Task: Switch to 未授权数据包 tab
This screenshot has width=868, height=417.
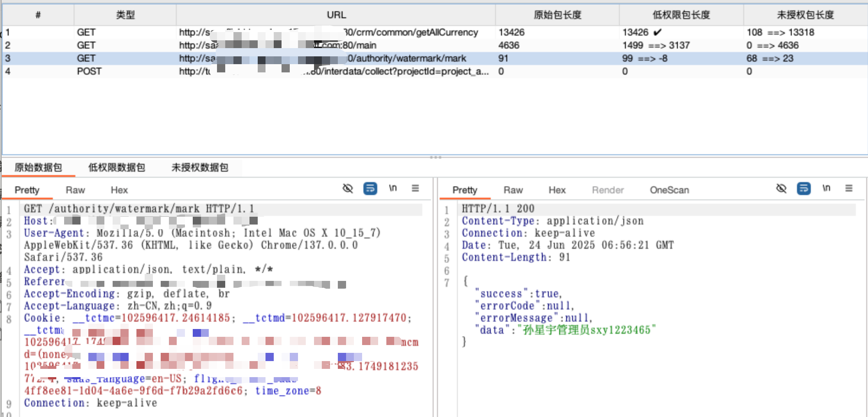Action: (200, 168)
